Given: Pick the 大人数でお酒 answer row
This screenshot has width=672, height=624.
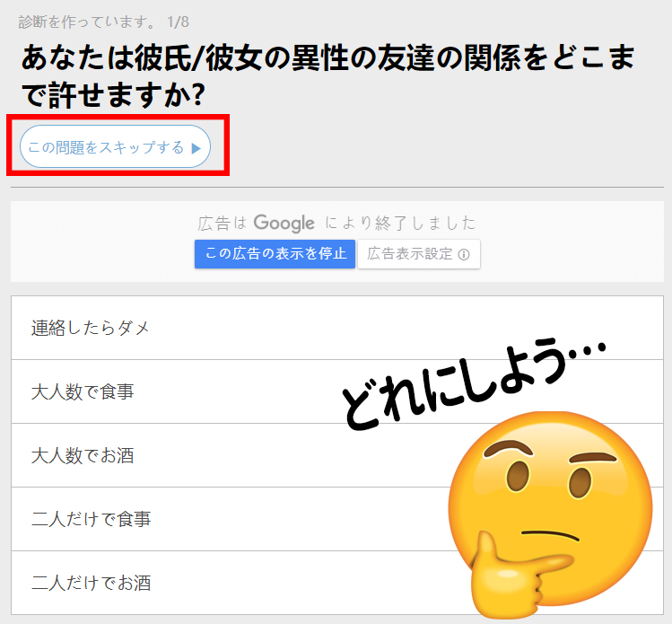Looking at the screenshot, I should point(336,455).
